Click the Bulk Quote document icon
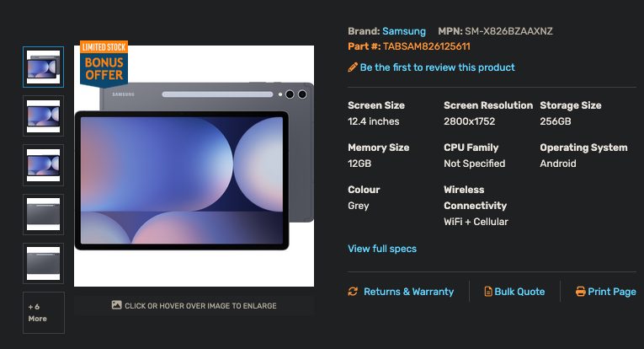The width and height of the screenshot is (644, 349). 488,292
